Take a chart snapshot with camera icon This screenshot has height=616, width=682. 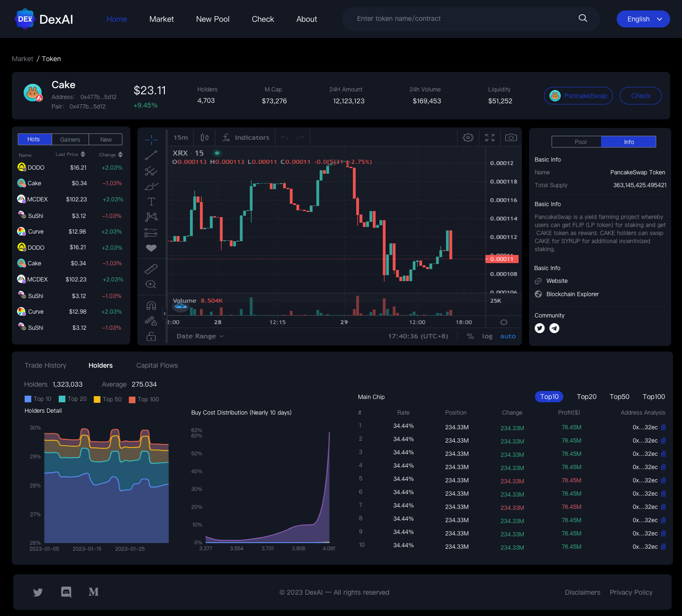click(511, 137)
